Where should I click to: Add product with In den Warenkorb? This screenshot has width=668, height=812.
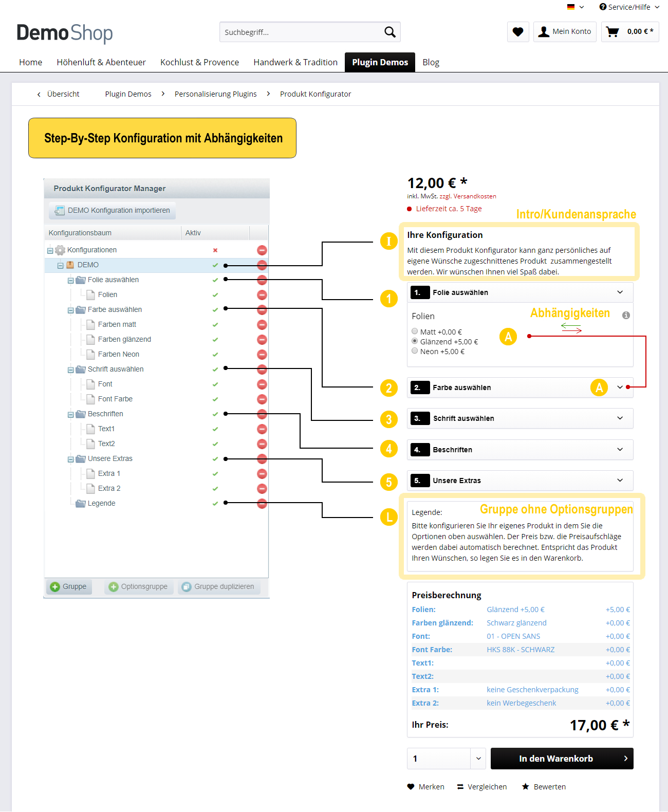click(562, 759)
